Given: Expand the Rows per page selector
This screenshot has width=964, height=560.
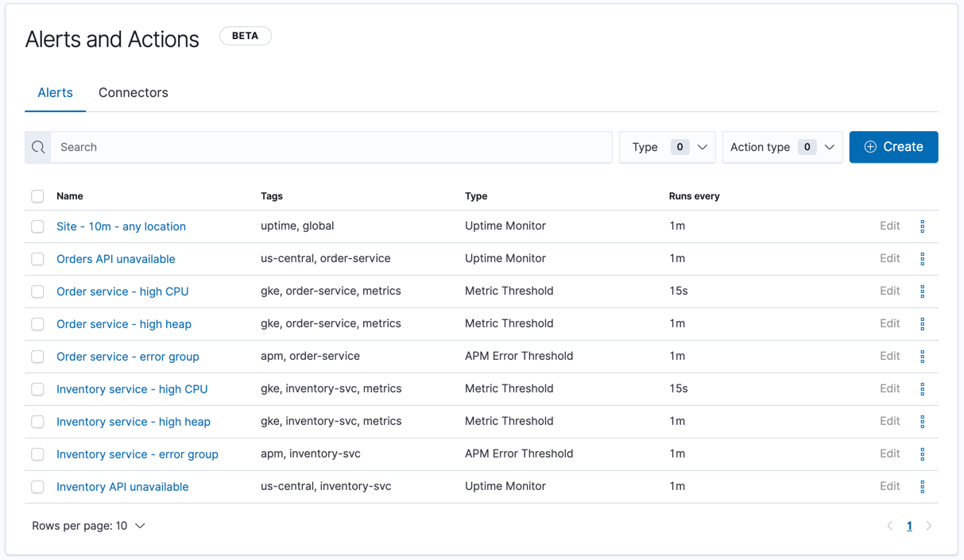Looking at the screenshot, I should coord(89,525).
